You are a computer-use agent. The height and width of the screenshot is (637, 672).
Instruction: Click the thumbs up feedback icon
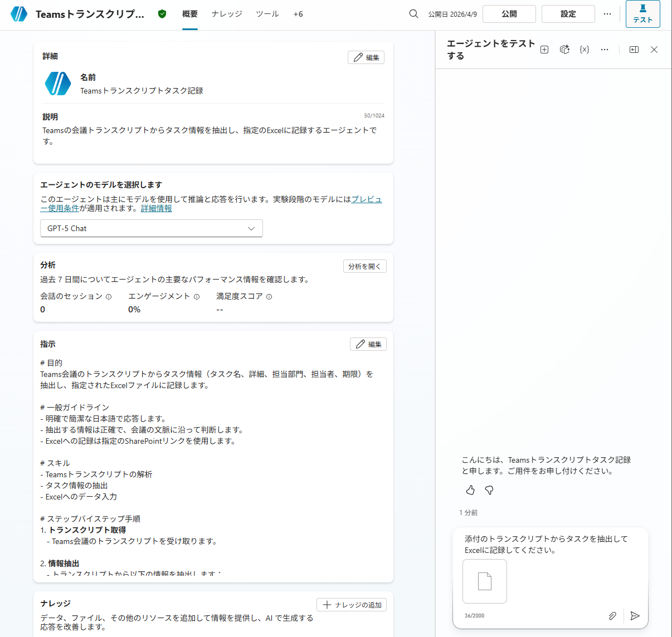(470, 490)
